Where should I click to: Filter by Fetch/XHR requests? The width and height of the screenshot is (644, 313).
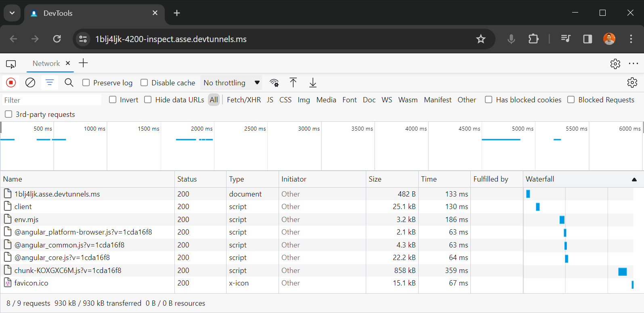pos(244,100)
